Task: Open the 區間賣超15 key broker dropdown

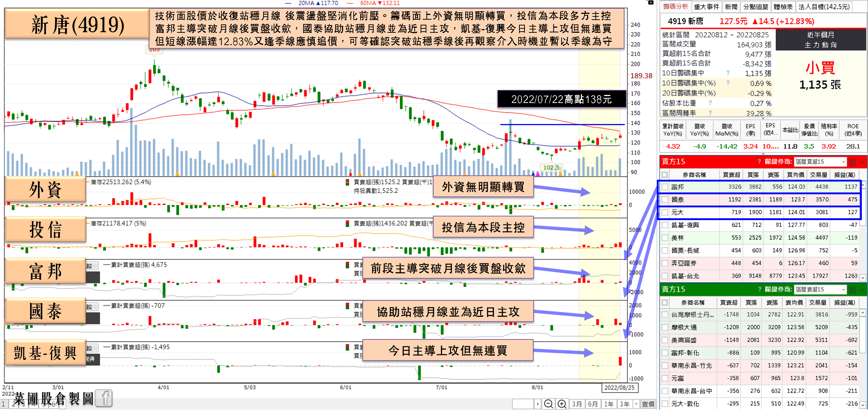Action: click(821, 289)
